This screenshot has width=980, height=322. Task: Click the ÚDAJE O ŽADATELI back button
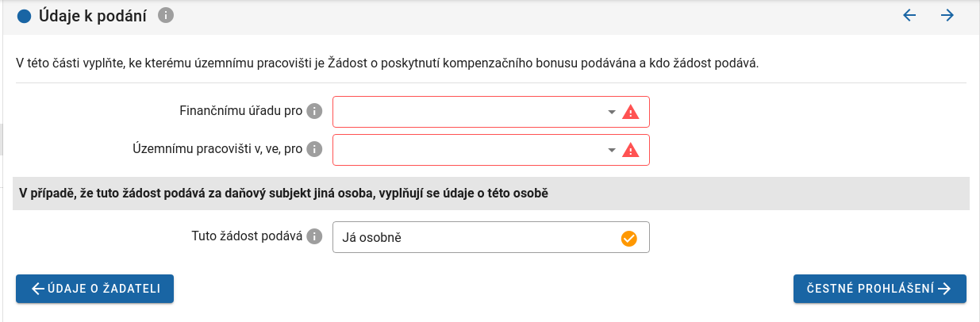tap(94, 289)
